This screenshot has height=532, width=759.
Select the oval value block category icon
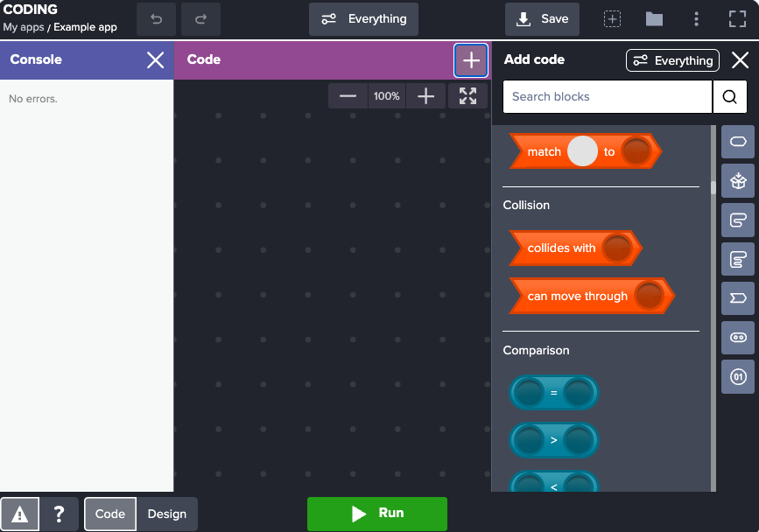(738, 142)
